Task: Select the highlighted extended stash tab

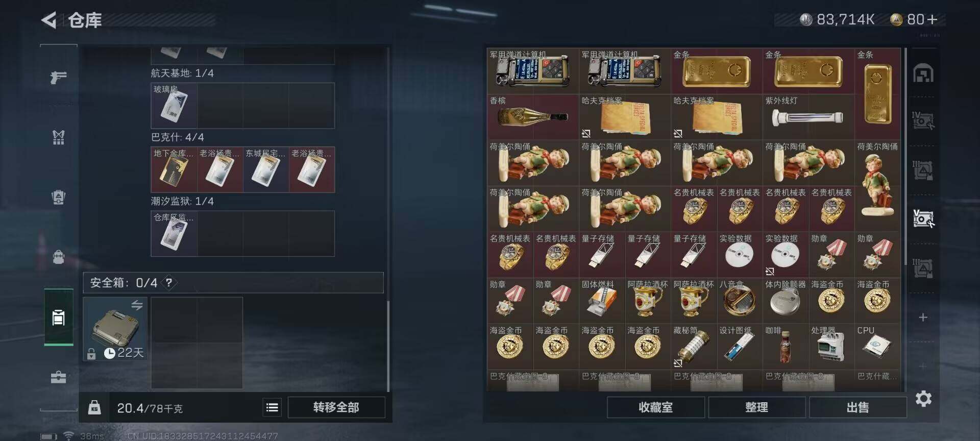Action: pos(923,218)
